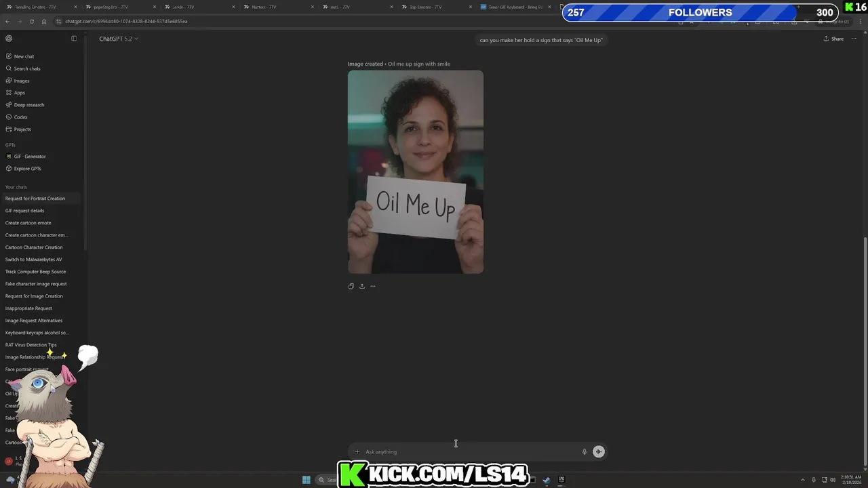Image resolution: width=868 pixels, height=488 pixels.
Task: View site information icon in address bar
Action: [x=59, y=21]
